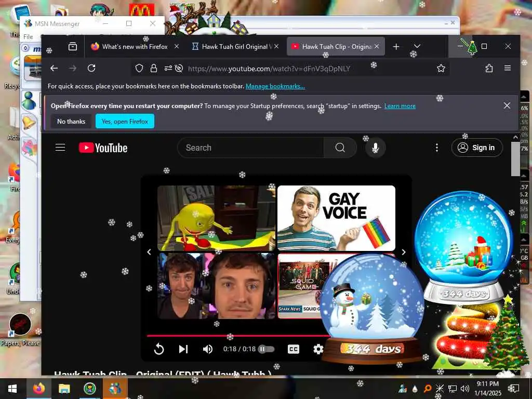Open Papers, Please desktop shortcut
Viewport: 532px width, 399px height.
[20, 329]
